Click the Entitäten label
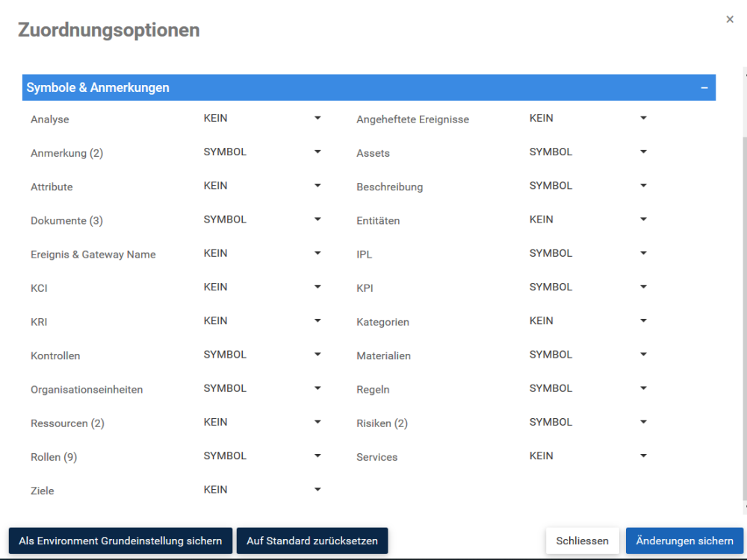747x560 pixels. point(378,221)
